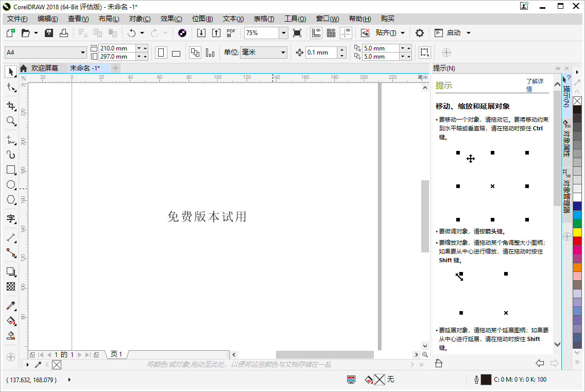This screenshot has height=392, width=585.
Task: Open the zoom level dropdown
Action: [284, 33]
